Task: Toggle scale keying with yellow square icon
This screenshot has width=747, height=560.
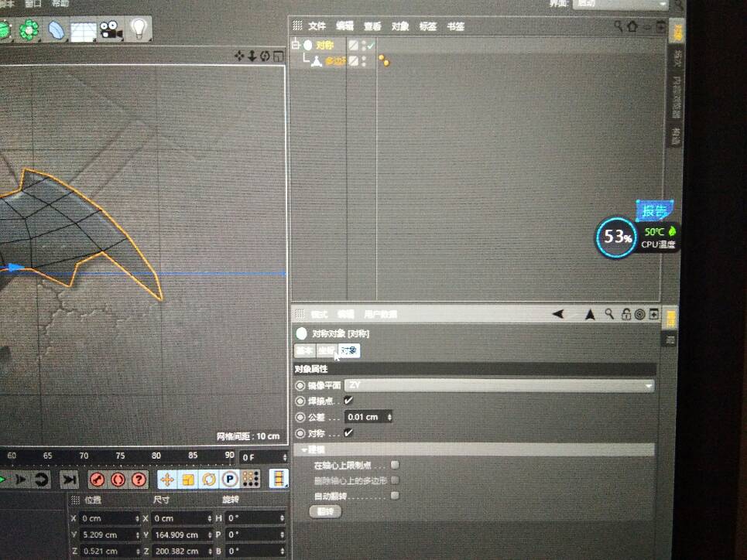Action: tap(188, 479)
